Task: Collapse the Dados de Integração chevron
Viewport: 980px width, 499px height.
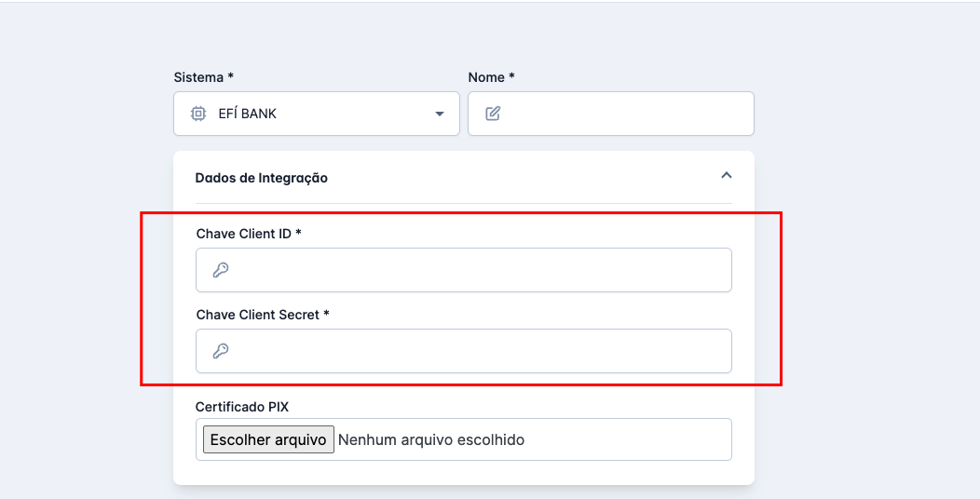Action: (727, 175)
